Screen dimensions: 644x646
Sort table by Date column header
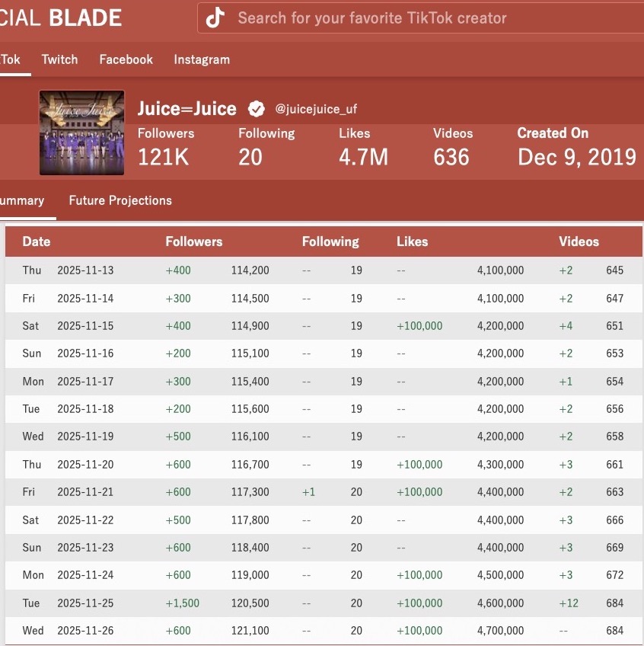pos(37,241)
